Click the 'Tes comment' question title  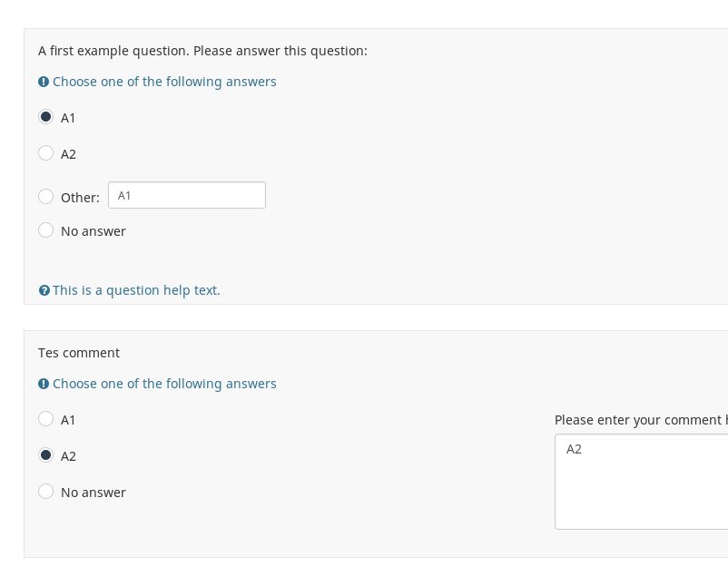click(x=79, y=353)
